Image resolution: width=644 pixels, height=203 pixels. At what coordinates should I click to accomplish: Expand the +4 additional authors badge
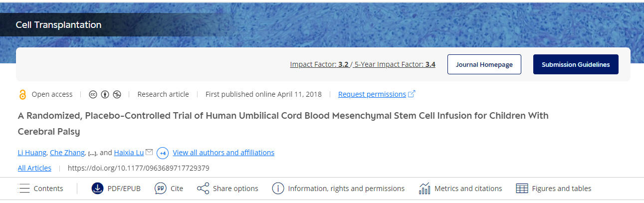pos(163,153)
